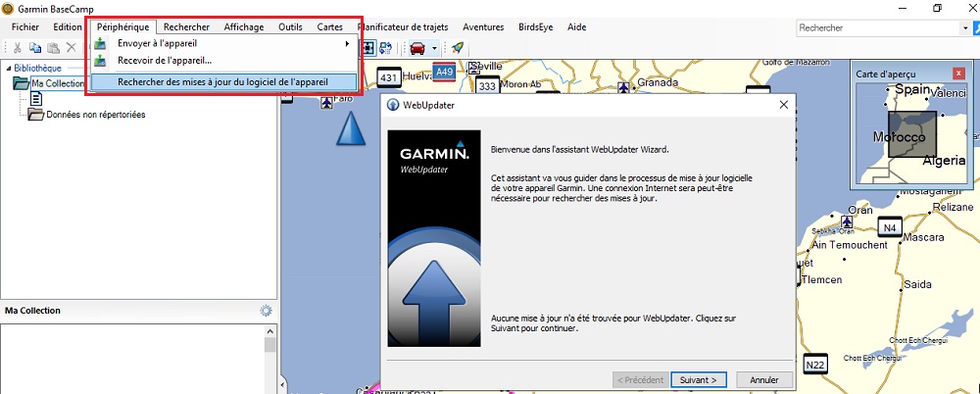Open the Affichage menu

click(244, 26)
